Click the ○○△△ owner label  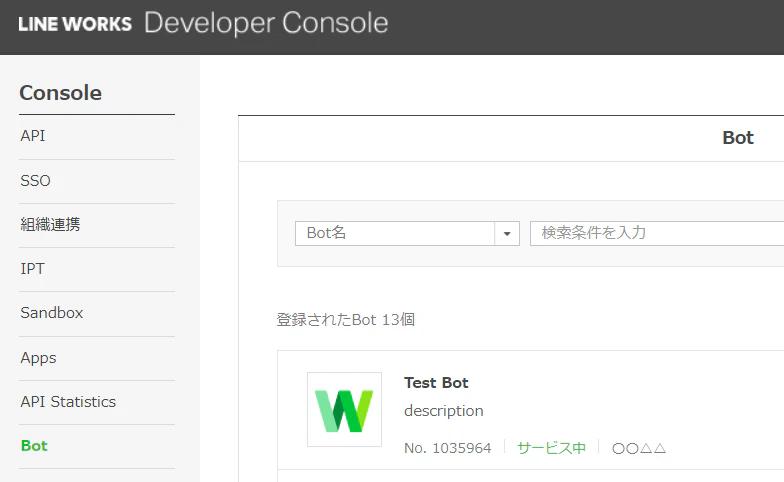(639, 448)
